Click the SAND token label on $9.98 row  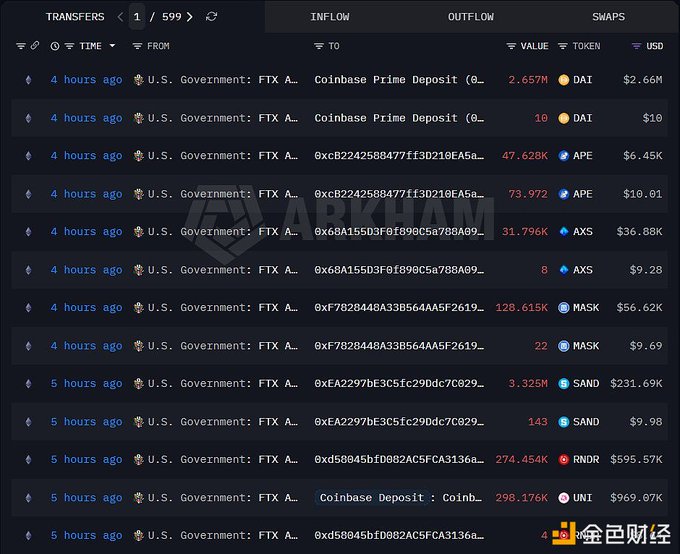click(x=586, y=422)
